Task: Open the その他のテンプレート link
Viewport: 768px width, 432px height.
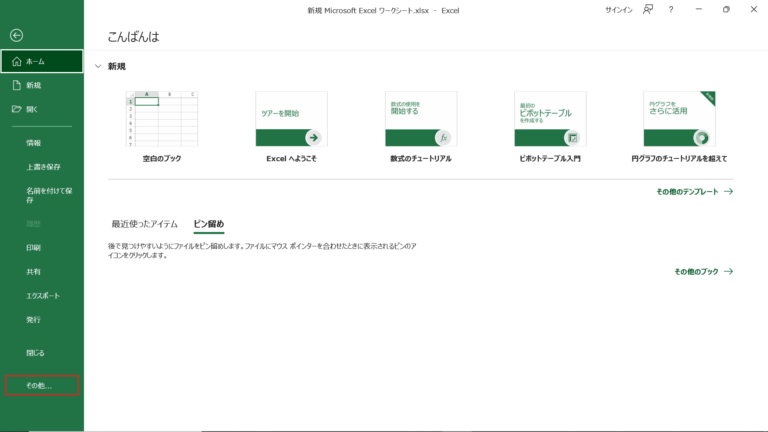Action: click(x=694, y=191)
